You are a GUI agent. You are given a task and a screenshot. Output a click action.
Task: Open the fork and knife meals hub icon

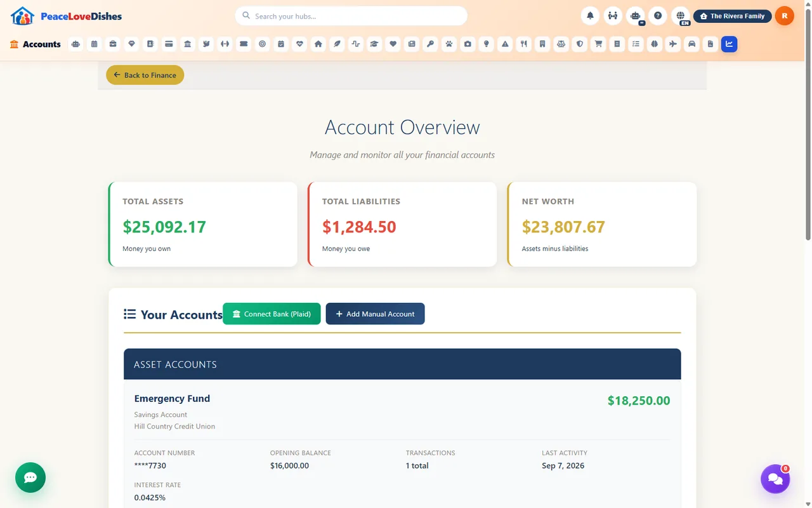(x=523, y=44)
